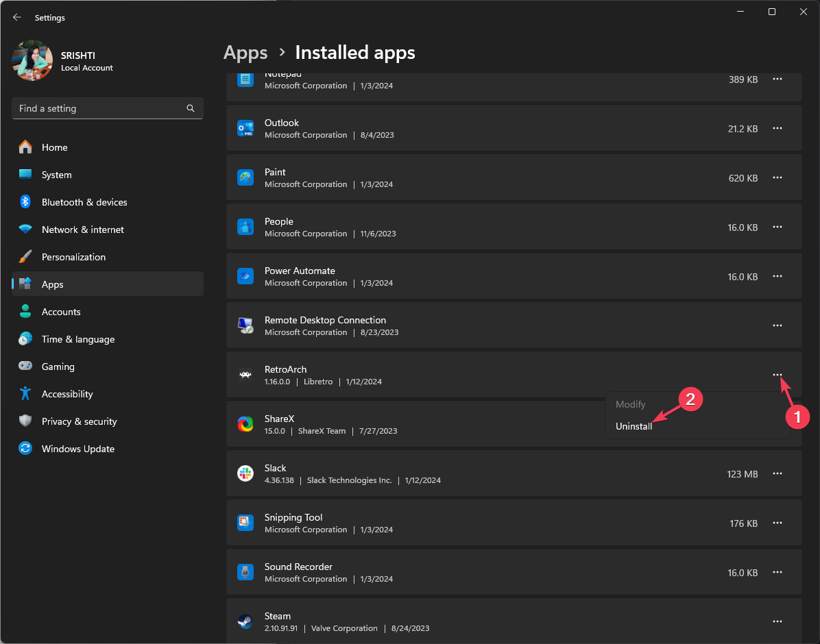The height and width of the screenshot is (644, 820).
Task: Select Uninstall from the context menu
Action: pyautogui.click(x=634, y=426)
